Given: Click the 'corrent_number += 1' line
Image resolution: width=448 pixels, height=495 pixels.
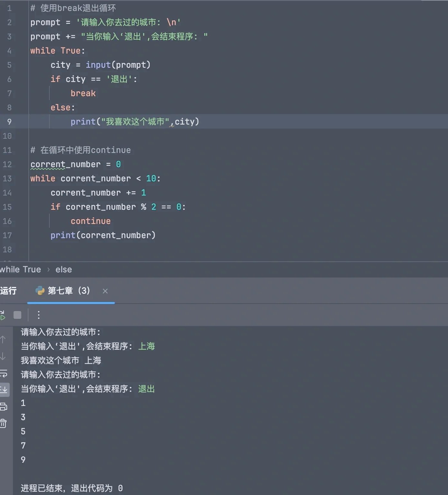Looking at the screenshot, I should 98,193.
